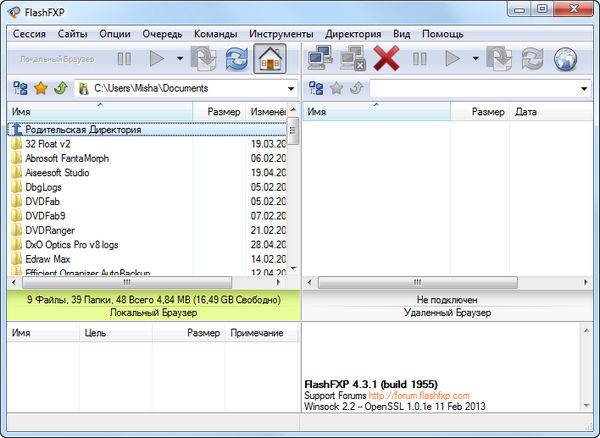Click the globe icon in the remote toolbar
This screenshot has width=600, height=438.
(565, 59)
